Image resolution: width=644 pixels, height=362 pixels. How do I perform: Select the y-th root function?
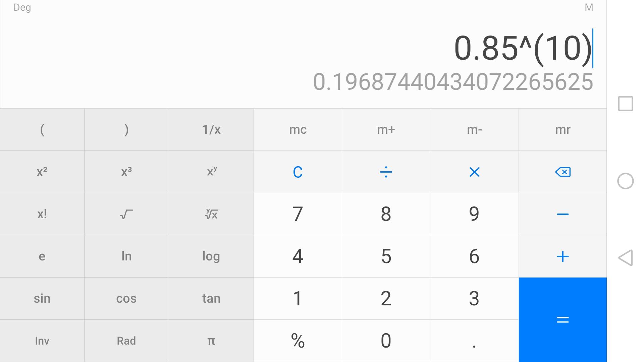[x=211, y=214]
